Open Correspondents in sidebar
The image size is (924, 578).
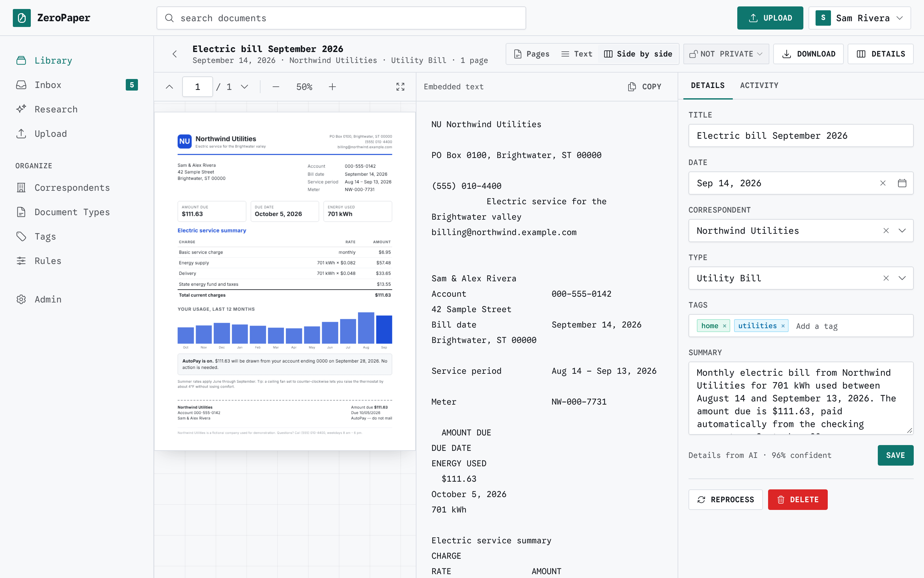(x=77, y=188)
